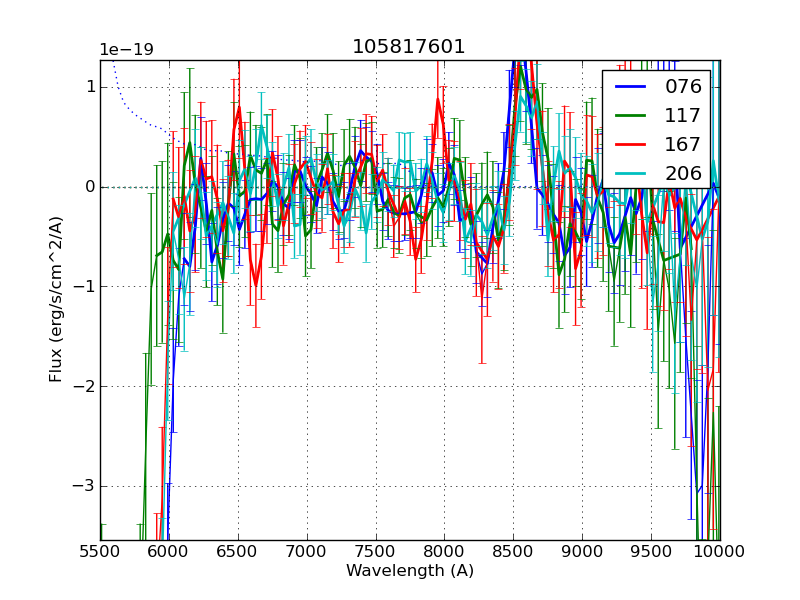This screenshot has width=800, height=600.
Task: Click the green line swatch in legend
Action: (x=629, y=115)
